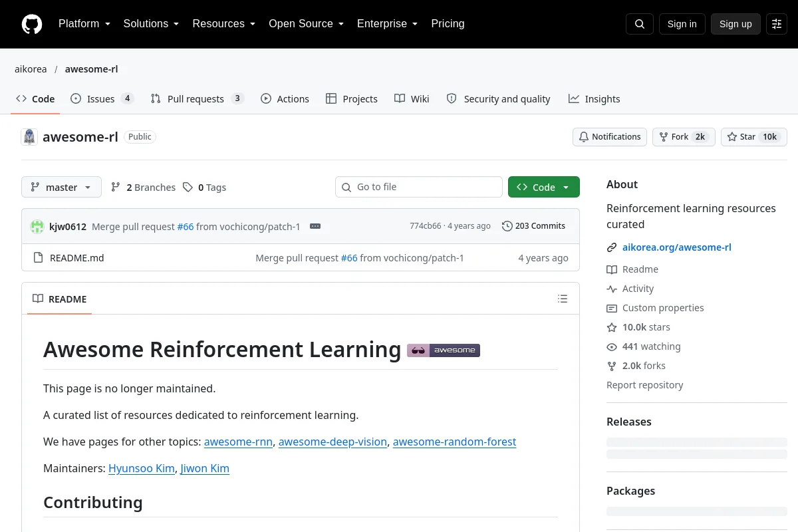Viewport: 798px width, 532px height.
Task: Fork the repository
Action: [684, 137]
